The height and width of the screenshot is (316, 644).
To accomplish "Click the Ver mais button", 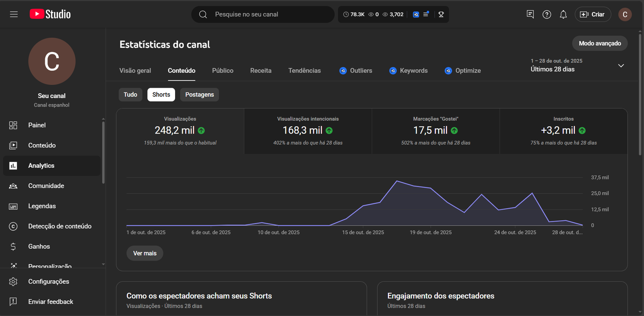I will coord(144,253).
